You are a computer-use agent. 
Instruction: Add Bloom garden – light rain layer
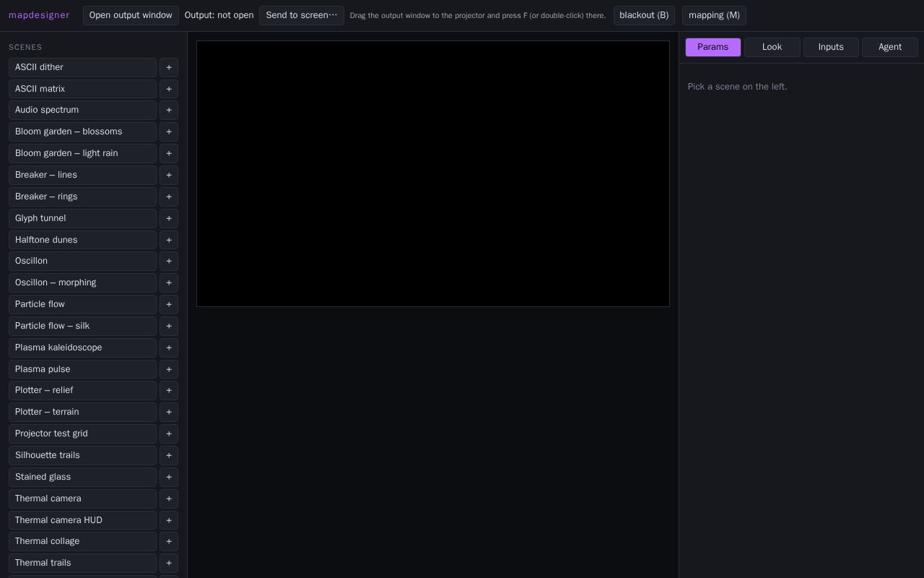coord(169,153)
